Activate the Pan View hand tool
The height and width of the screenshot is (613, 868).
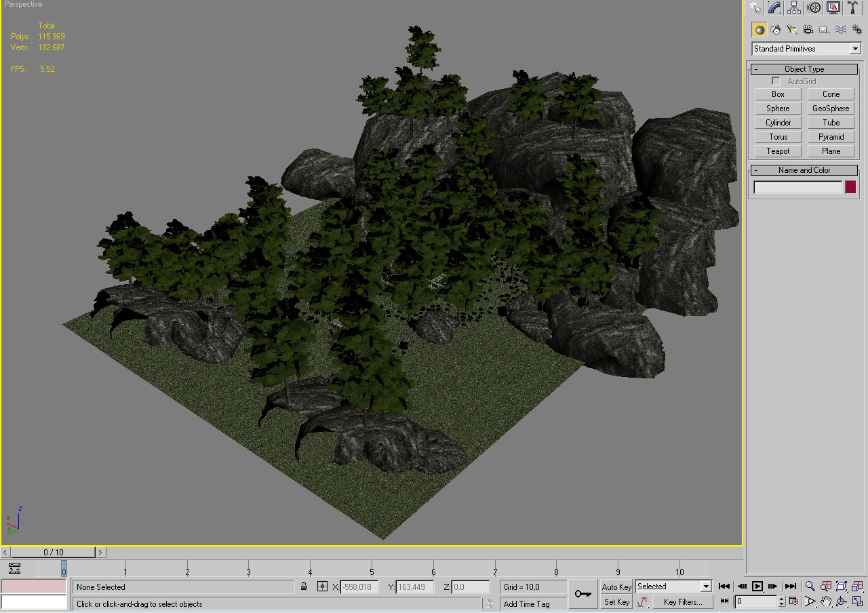coord(826,601)
